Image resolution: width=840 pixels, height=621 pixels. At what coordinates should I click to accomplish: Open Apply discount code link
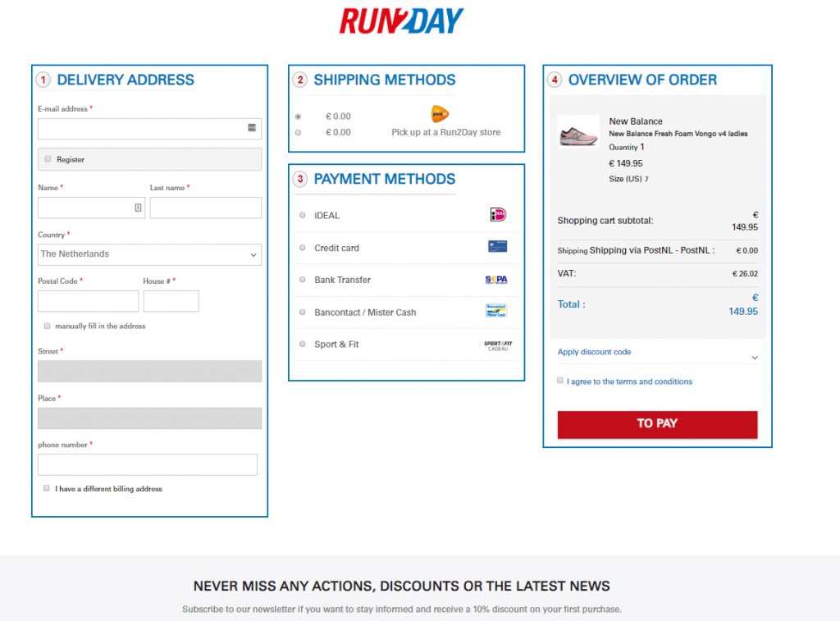(x=594, y=352)
